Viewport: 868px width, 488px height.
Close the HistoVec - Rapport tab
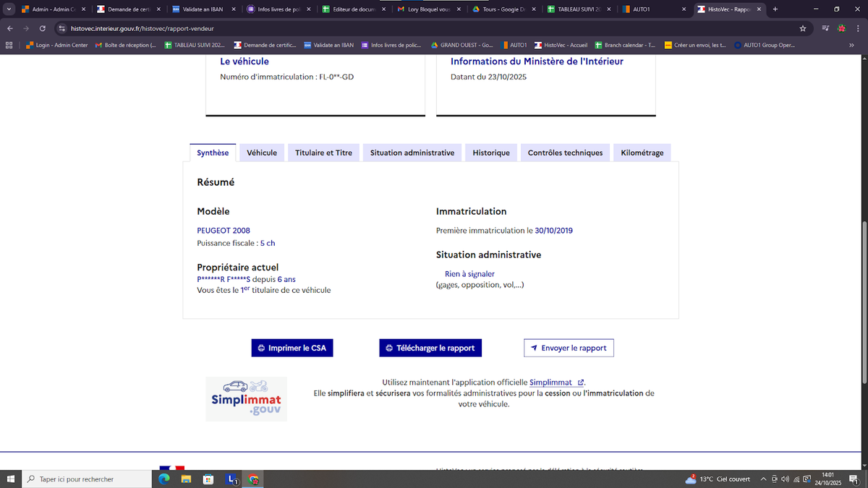click(759, 9)
